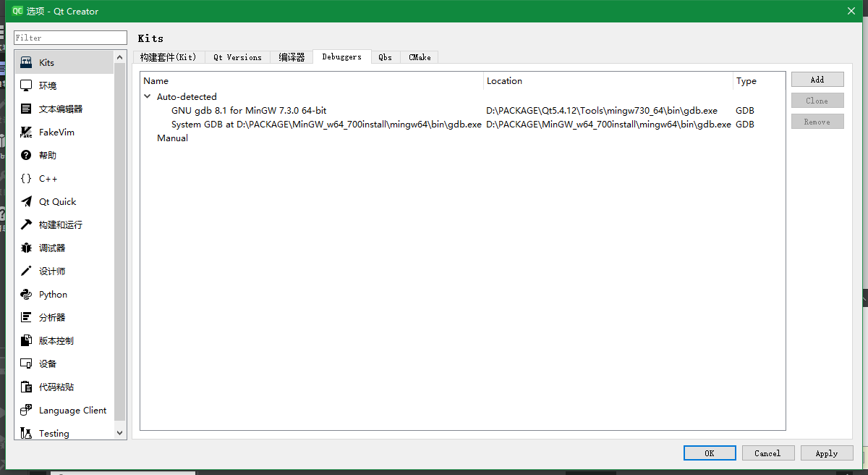Open C++ braces icon category
The height and width of the screenshot is (475, 868).
point(26,178)
